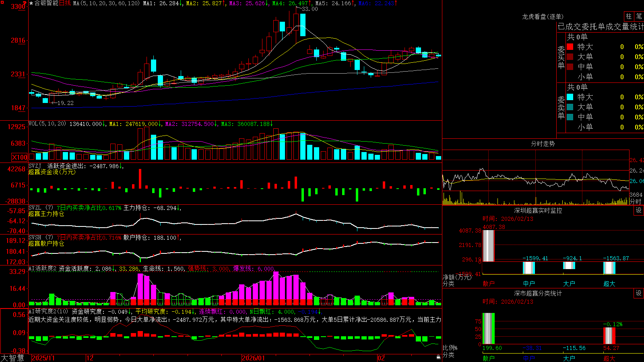
Task: Click the 33.00 high price annotation
Action: point(310,9)
